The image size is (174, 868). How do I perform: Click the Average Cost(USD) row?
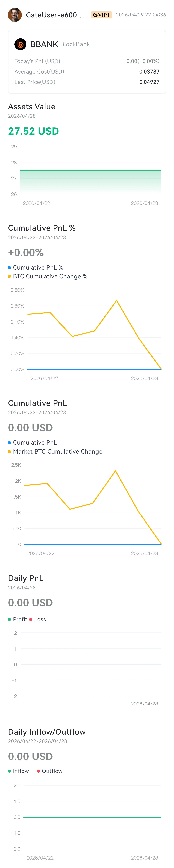[87, 71]
